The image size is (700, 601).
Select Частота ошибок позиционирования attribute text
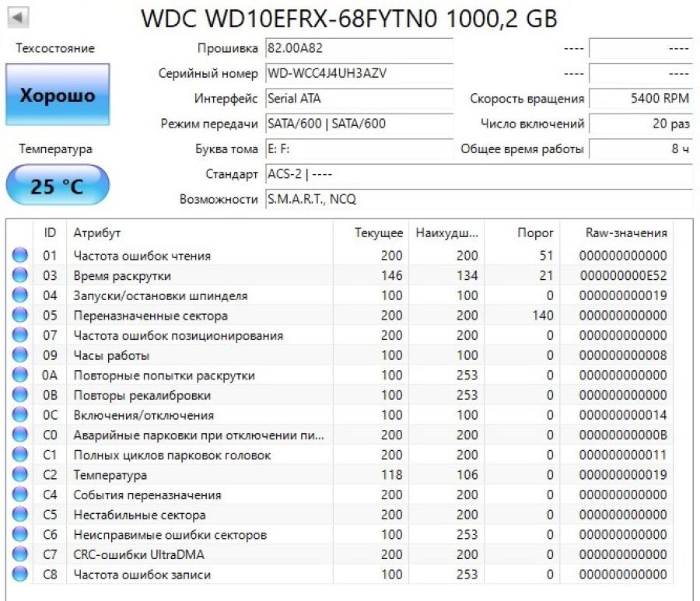coord(178,336)
